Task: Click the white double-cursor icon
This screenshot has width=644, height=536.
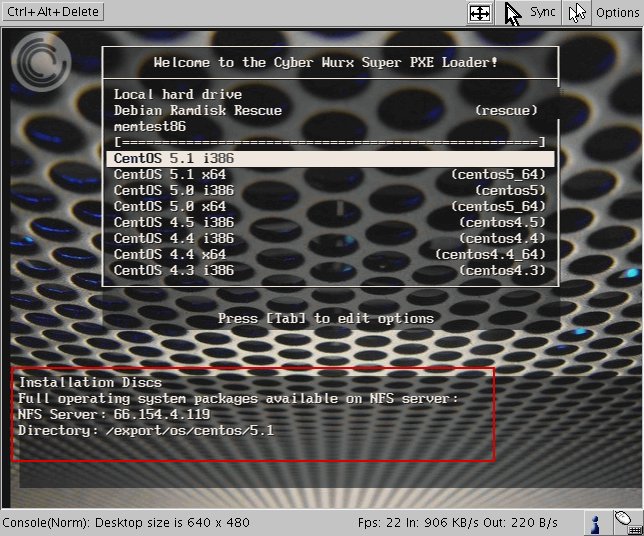Action: pyautogui.click(x=577, y=13)
